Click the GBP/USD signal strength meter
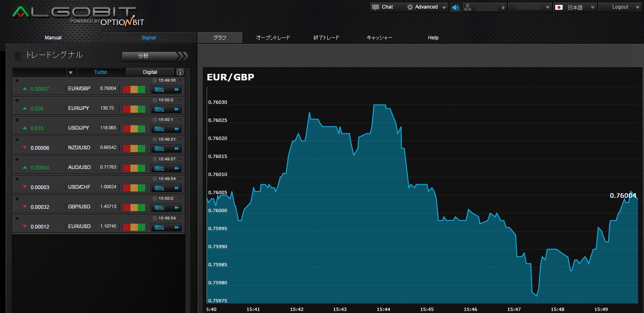644x313 pixels. click(134, 208)
